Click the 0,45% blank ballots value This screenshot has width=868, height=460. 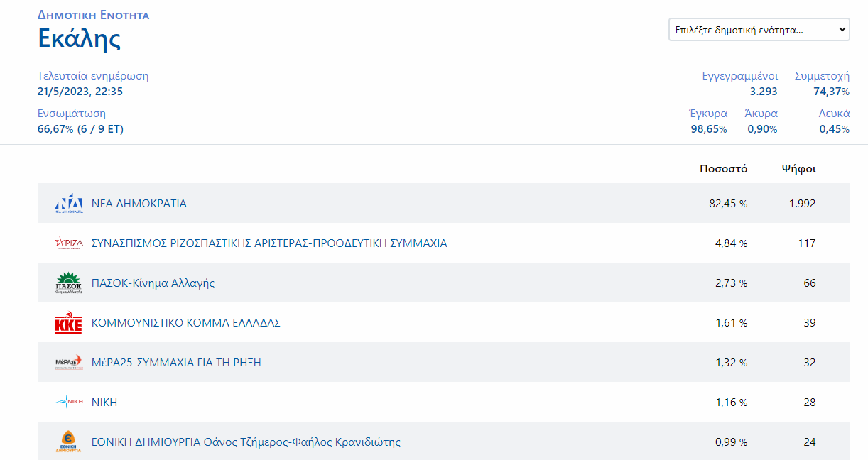(835, 128)
